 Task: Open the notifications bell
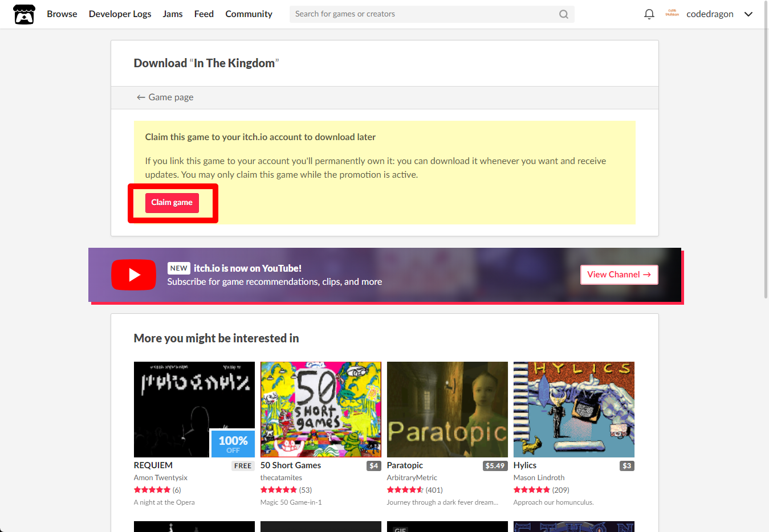649,14
